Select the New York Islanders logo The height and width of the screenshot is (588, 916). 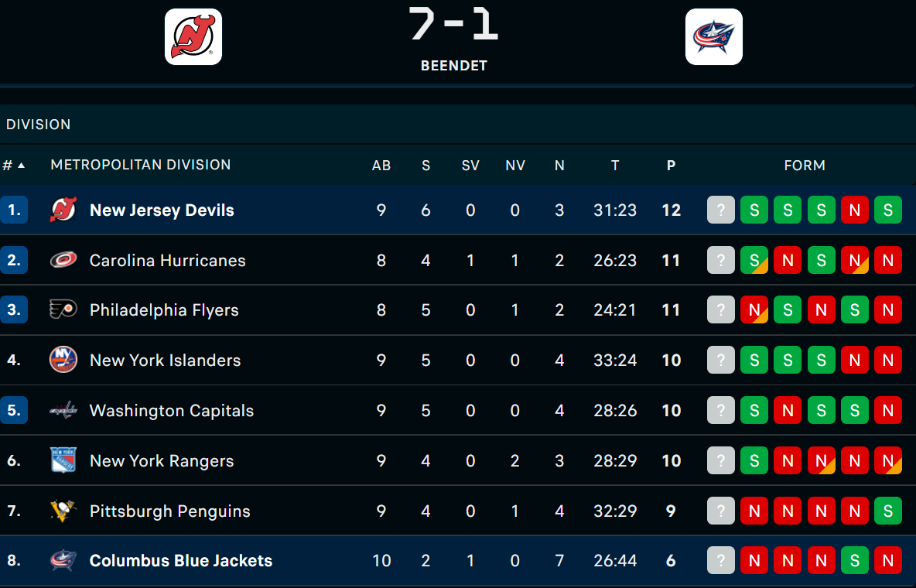[x=63, y=360]
